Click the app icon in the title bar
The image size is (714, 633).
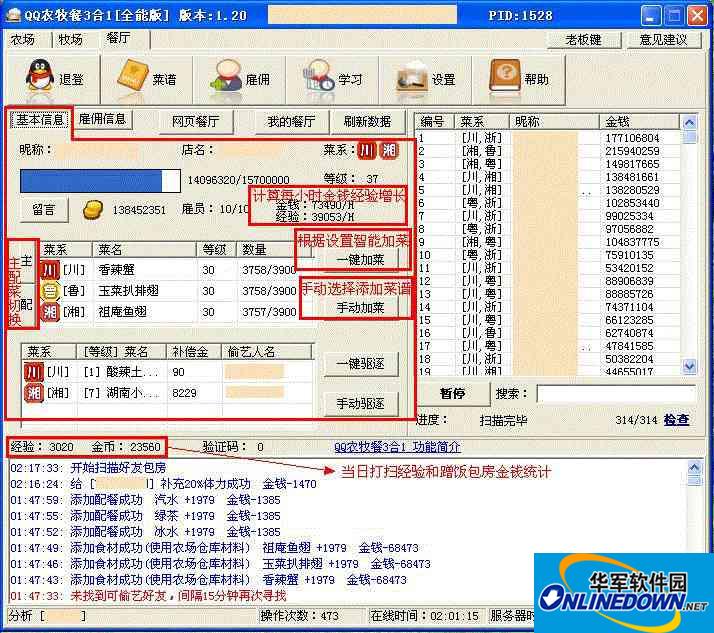(x=12, y=15)
